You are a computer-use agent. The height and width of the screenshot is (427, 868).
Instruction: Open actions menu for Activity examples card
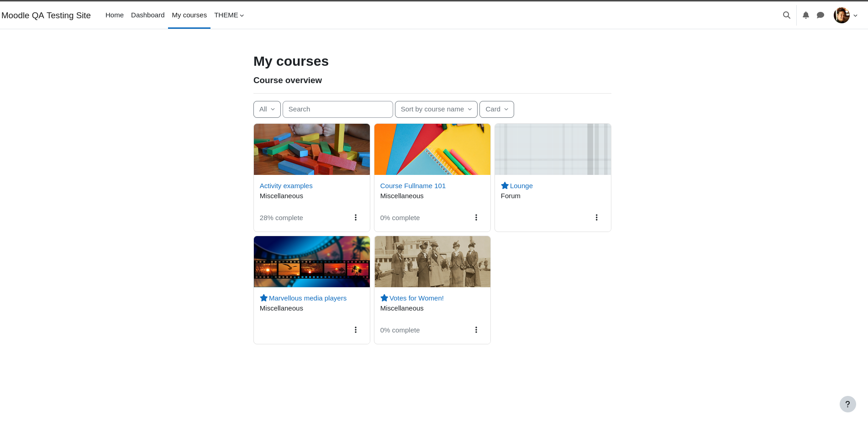click(x=356, y=217)
